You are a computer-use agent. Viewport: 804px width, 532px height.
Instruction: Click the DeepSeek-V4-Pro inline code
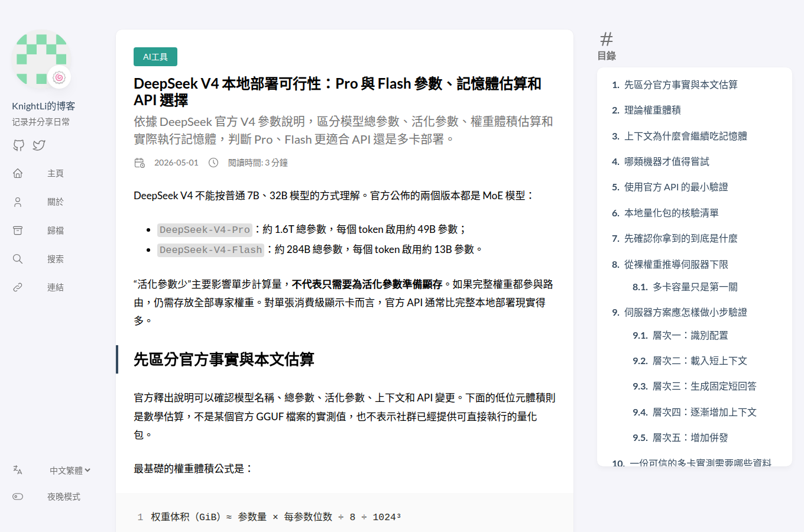(205, 230)
